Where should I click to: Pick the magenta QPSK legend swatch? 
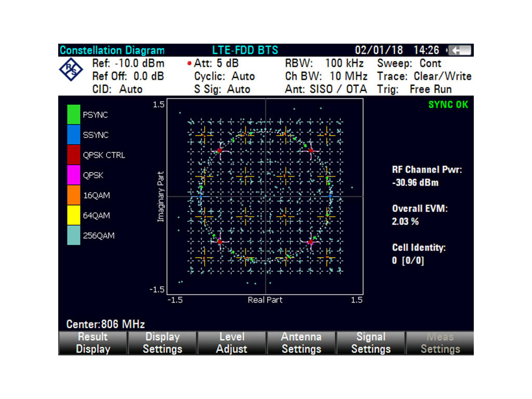tap(74, 175)
